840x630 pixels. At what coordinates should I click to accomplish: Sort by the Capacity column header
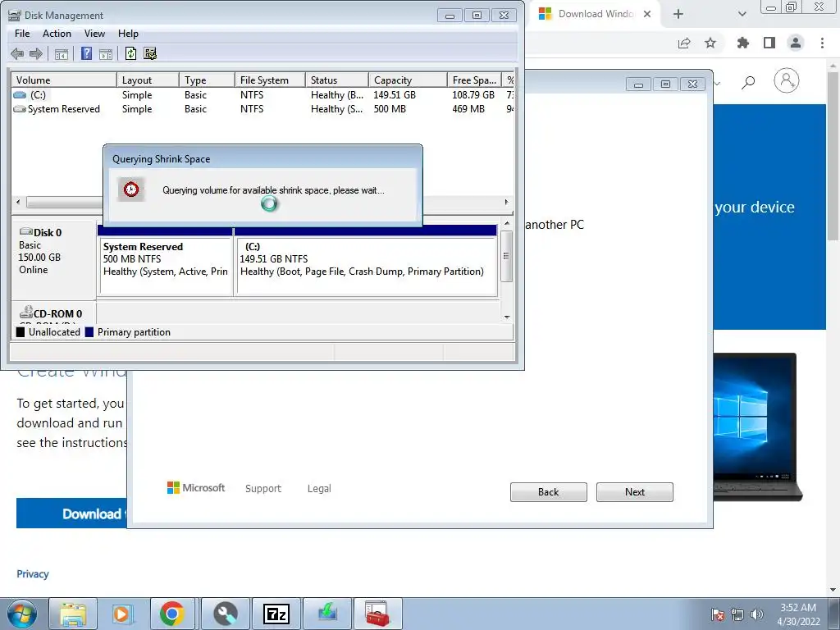[408, 80]
